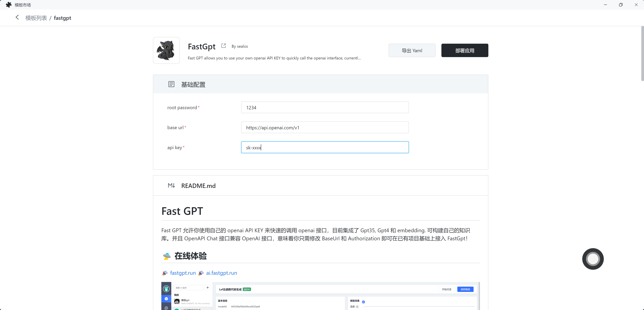Go back using the left arrow icon

pos(17,17)
